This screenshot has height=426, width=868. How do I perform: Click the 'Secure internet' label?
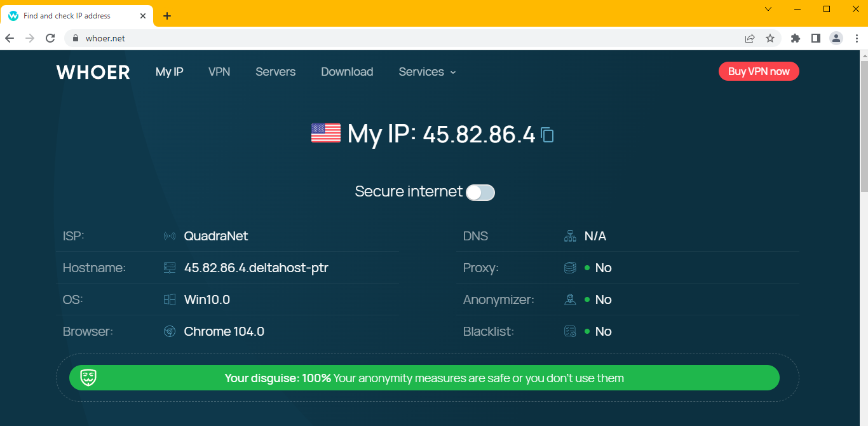[x=409, y=191]
